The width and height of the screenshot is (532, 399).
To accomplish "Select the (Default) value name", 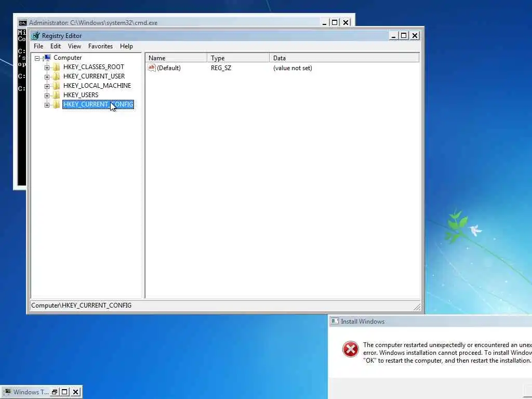I will pos(169,68).
